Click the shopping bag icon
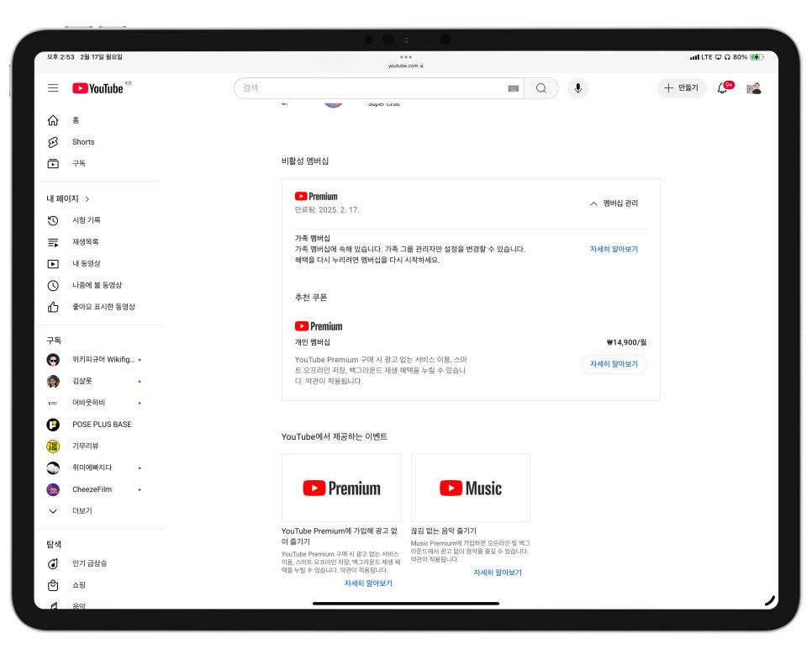812x660 pixels. pos(53,585)
